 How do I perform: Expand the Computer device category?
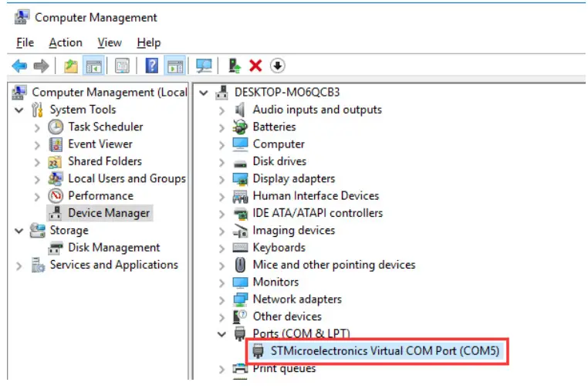221,145
